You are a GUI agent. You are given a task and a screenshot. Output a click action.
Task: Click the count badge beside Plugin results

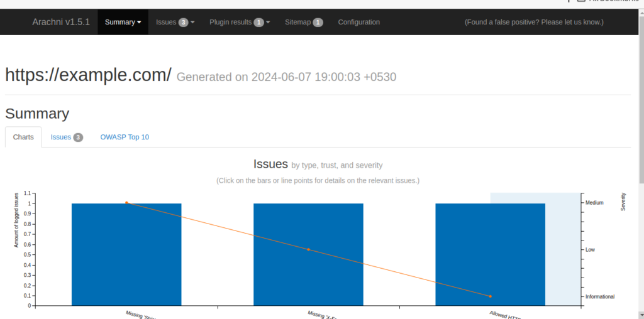(x=258, y=23)
